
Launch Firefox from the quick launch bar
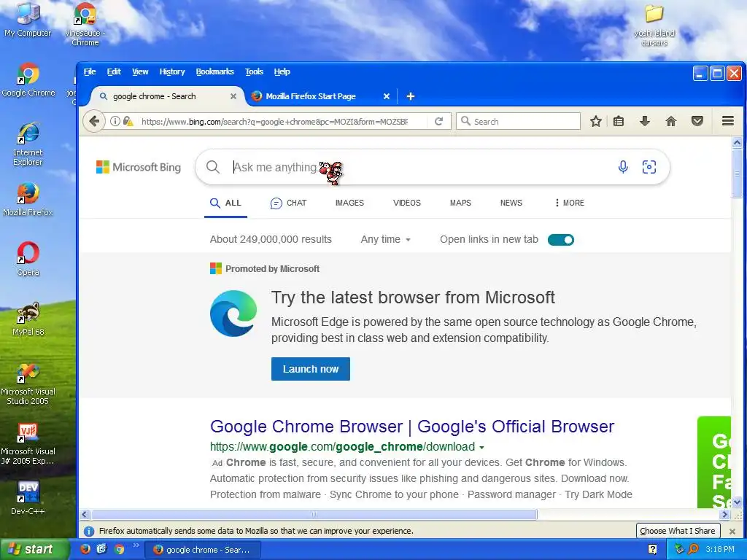pos(85,549)
